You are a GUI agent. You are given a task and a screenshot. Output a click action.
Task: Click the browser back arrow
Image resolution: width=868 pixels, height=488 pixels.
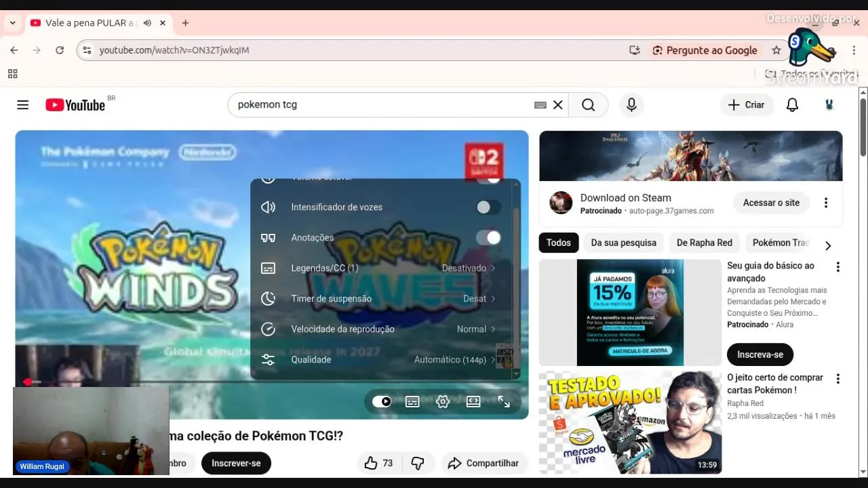(14, 50)
